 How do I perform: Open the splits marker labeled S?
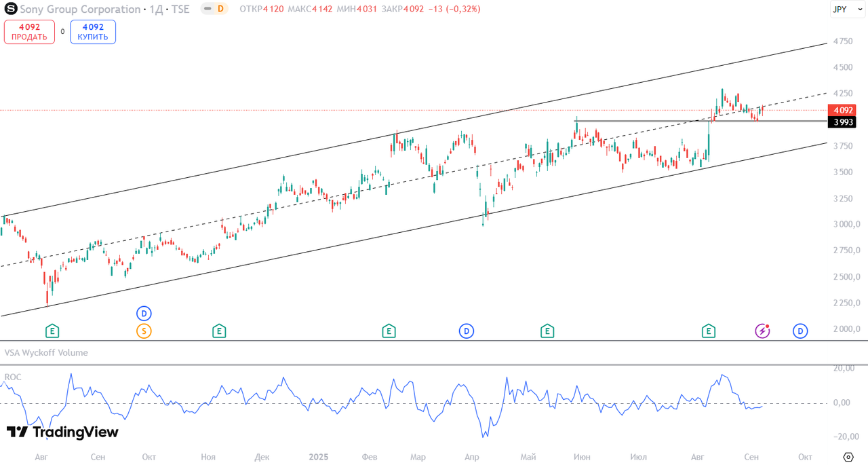point(143,331)
